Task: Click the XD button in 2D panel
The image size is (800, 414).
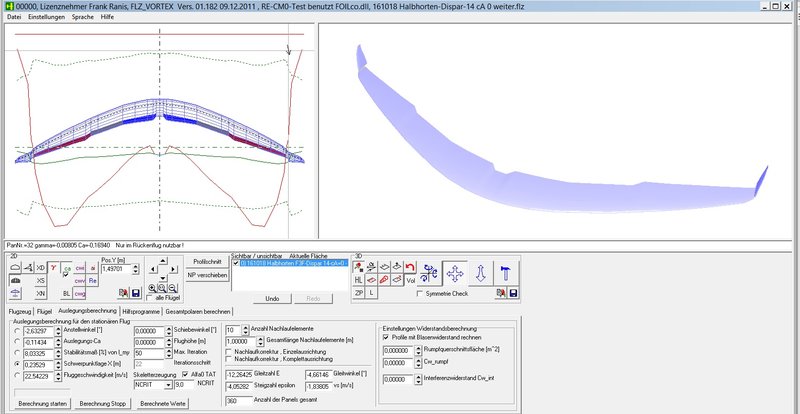Action: click(x=40, y=268)
